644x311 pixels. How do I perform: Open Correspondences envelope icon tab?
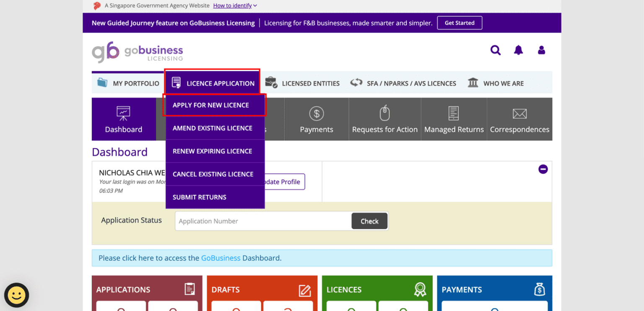pyautogui.click(x=519, y=119)
